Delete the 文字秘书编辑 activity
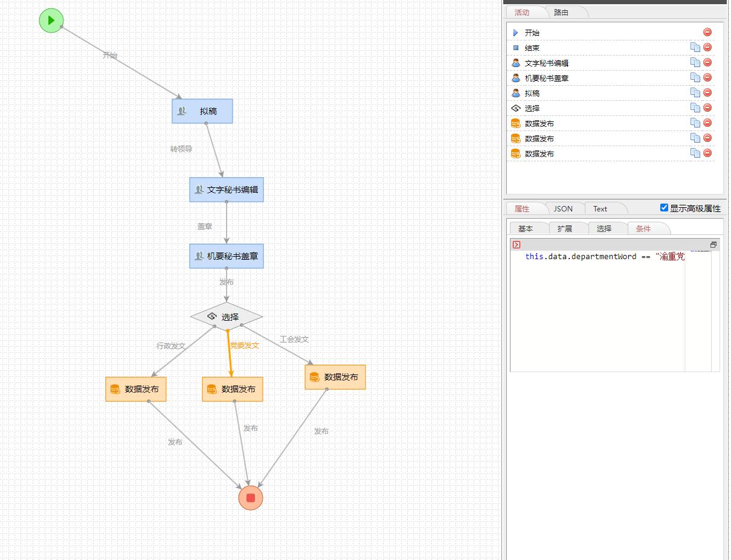This screenshot has width=731, height=560. (x=707, y=62)
